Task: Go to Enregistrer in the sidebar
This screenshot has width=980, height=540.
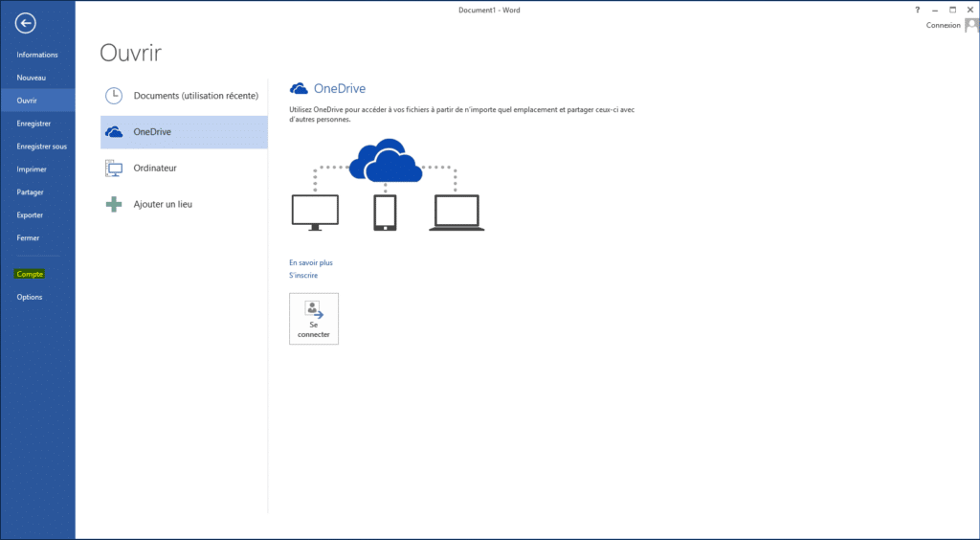Action: point(33,124)
